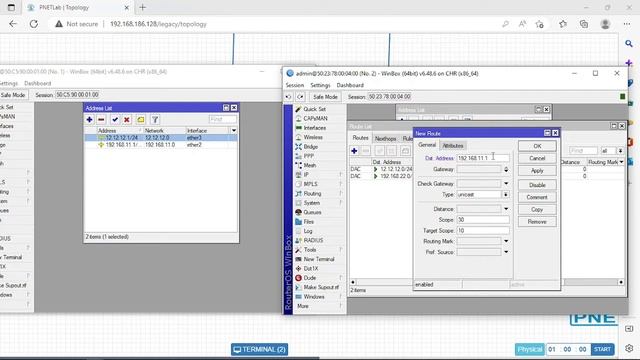Enable address with checkmark icon in Address List

click(x=115, y=120)
